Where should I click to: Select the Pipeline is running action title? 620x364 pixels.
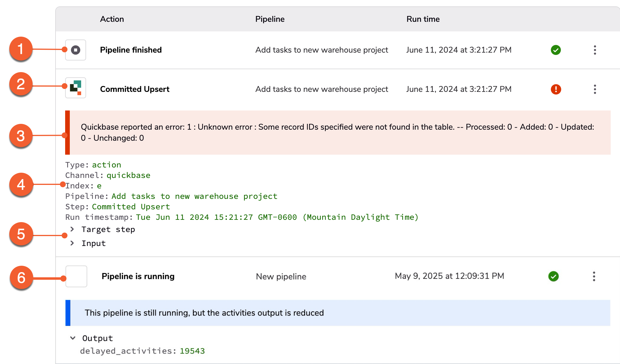click(138, 276)
